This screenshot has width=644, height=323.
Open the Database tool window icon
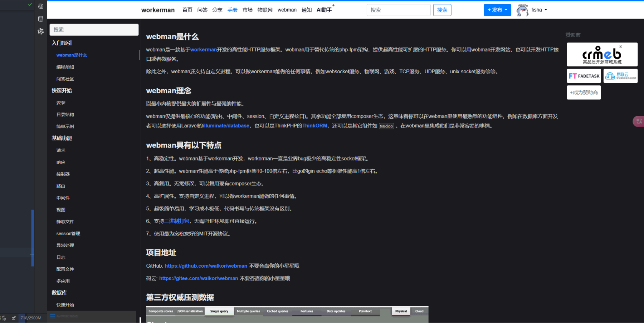click(41, 19)
